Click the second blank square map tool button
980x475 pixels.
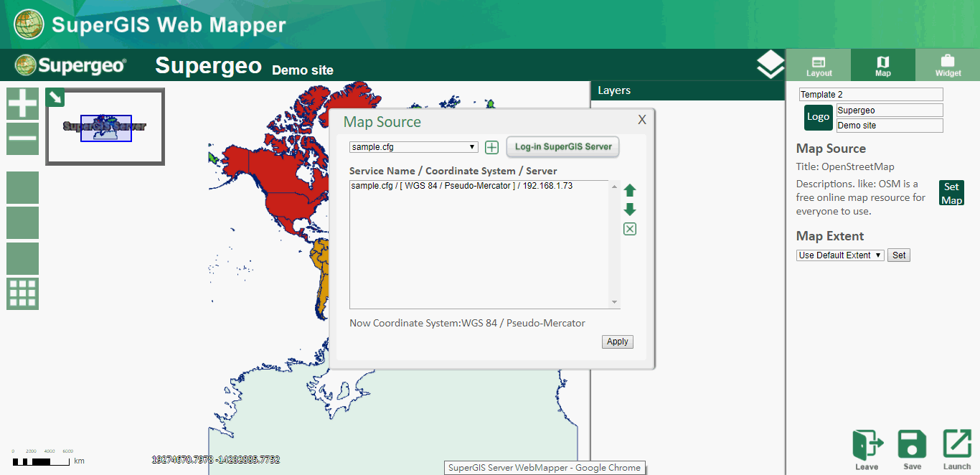point(23,223)
